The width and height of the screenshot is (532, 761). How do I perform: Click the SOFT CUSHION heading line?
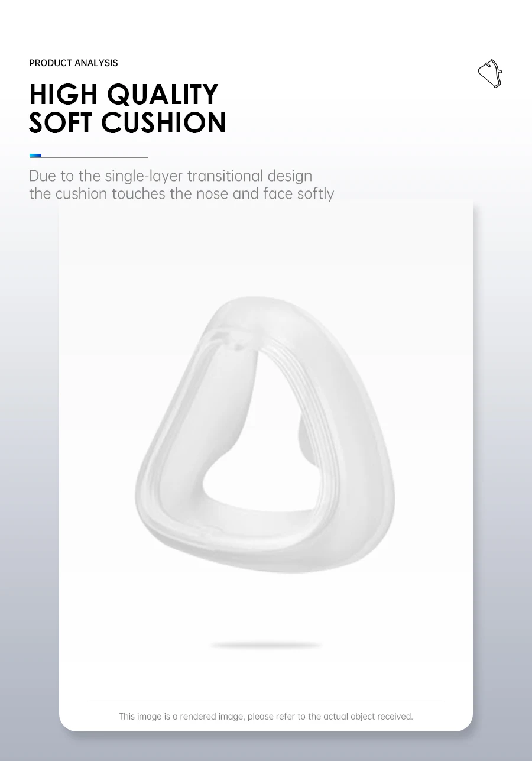click(x=128, y=122)
